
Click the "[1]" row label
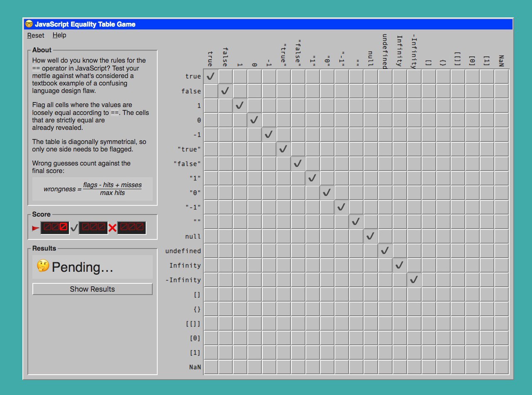click(x=195, y=353)
